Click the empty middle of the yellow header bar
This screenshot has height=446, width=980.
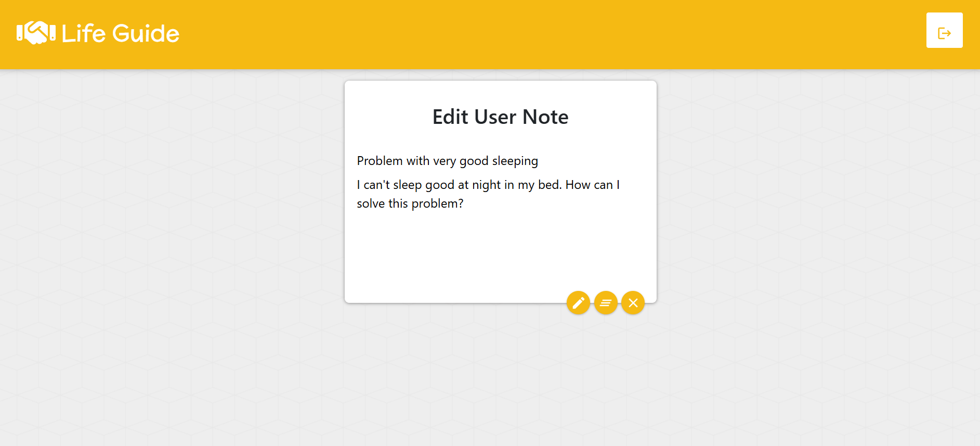click(x=520, y=34)
